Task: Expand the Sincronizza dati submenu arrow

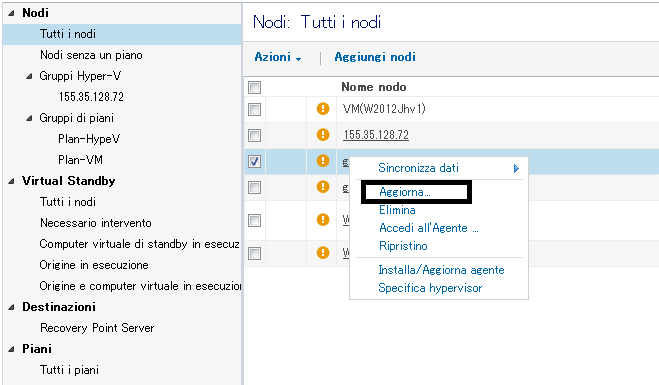Action: point(516,169)
